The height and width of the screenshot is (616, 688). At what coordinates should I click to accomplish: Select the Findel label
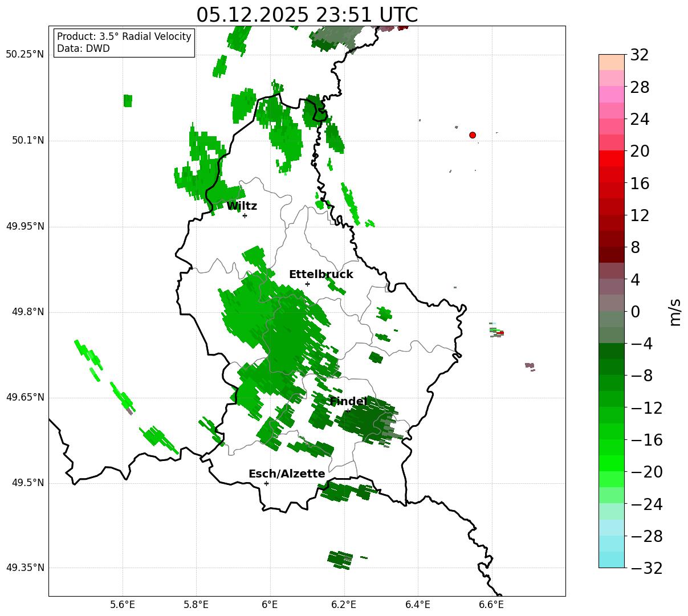[348, 402]
